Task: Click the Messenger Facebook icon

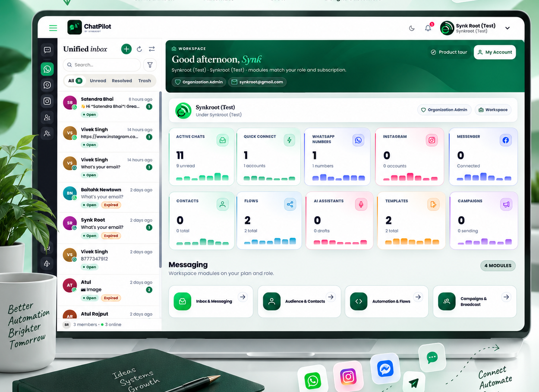Action: click(506, 140)
